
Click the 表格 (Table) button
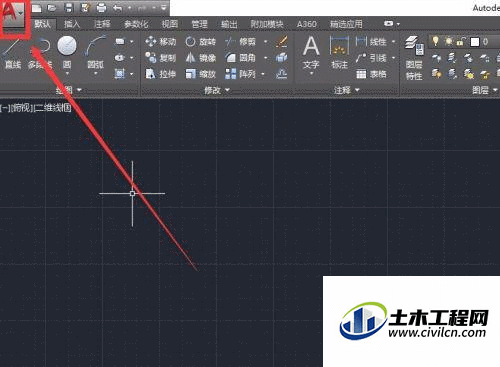pyautogui.click(x=371, y=74)
